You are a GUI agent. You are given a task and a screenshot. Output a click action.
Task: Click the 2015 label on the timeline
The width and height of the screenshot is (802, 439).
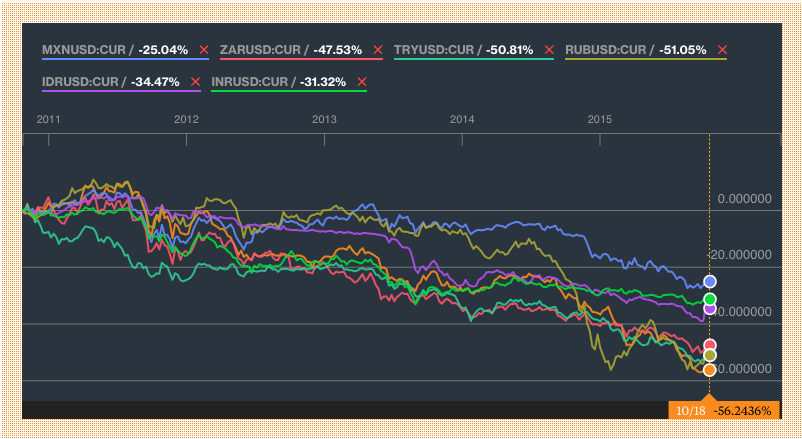pyautogui.click(x=599, y=119)
